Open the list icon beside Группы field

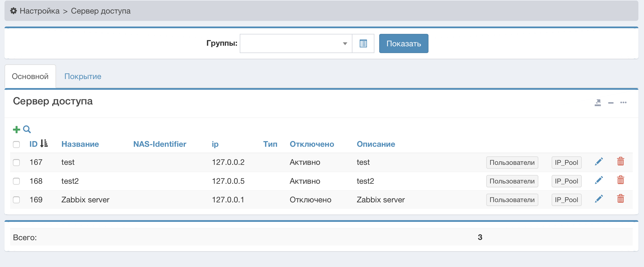point(363,44)
